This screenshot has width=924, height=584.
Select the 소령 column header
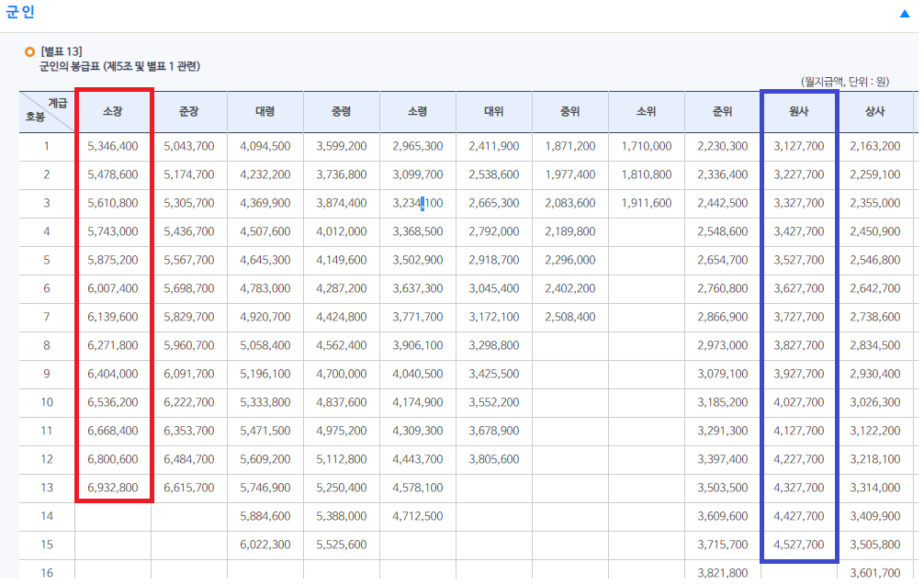point(418,111)
